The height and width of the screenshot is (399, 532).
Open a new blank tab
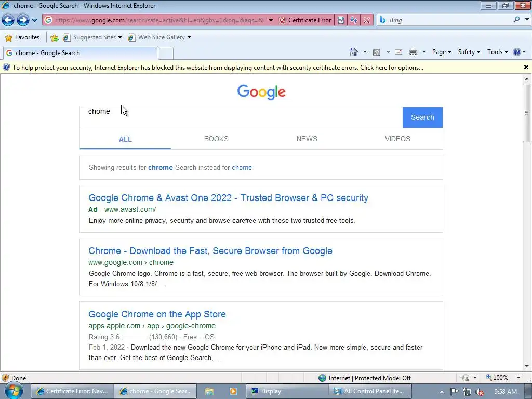166,54
